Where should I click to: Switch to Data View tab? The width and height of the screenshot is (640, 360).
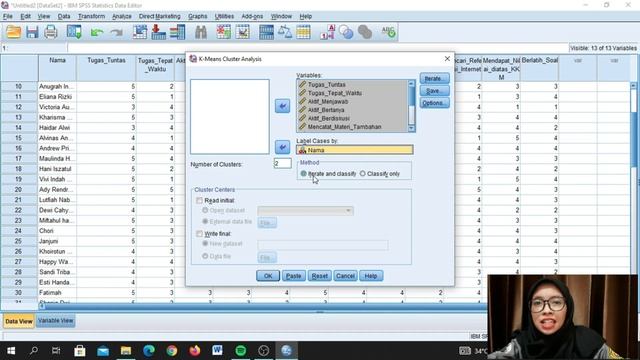19,321
